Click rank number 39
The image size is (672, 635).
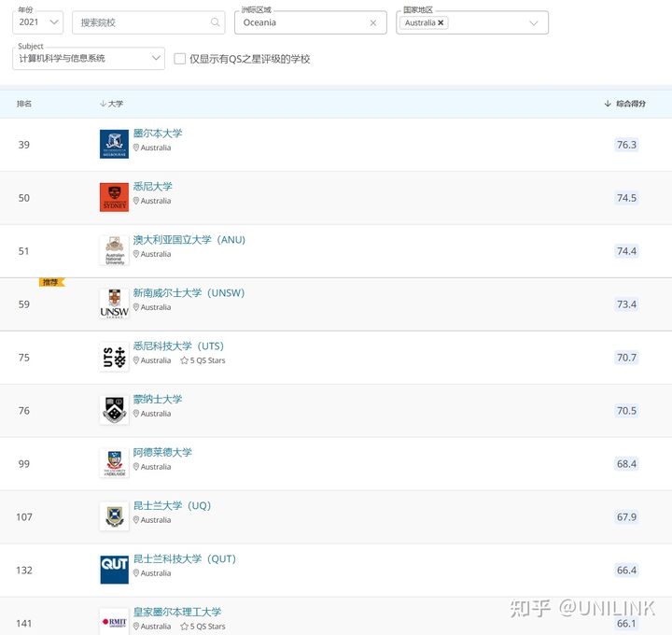point(24,145)
